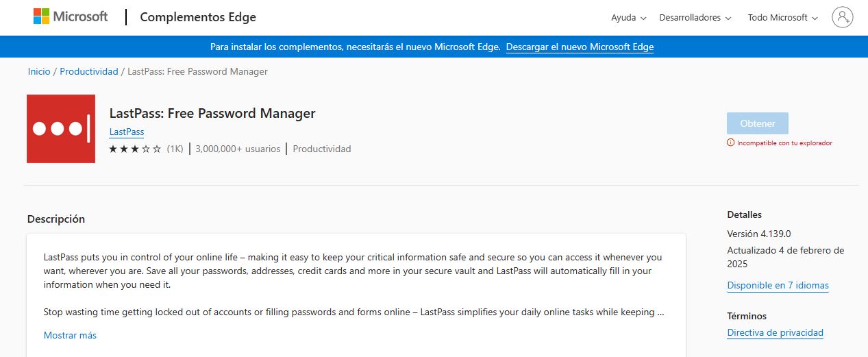Open the Directiva de privacidad link
The image size is (868, 357).
click(775, 332)
